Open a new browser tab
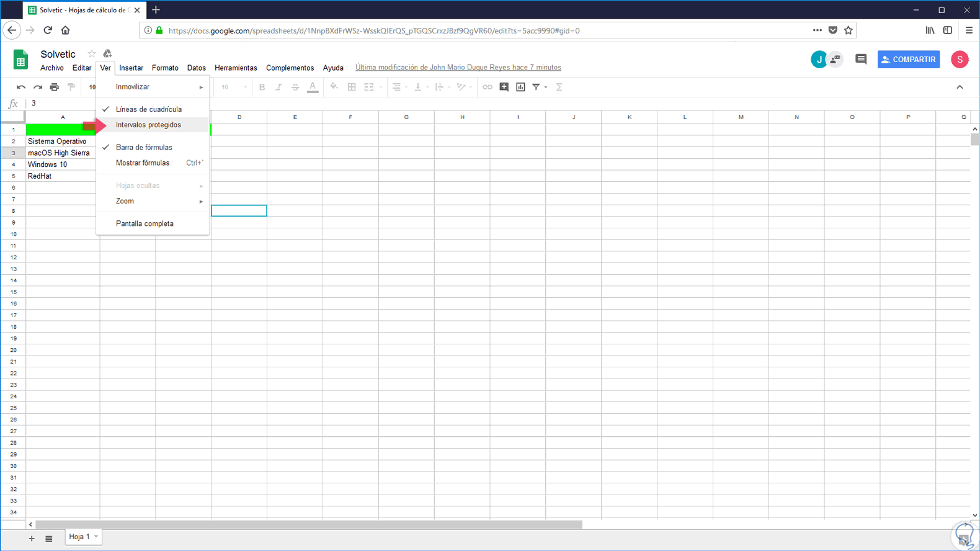 coord(156,10)
